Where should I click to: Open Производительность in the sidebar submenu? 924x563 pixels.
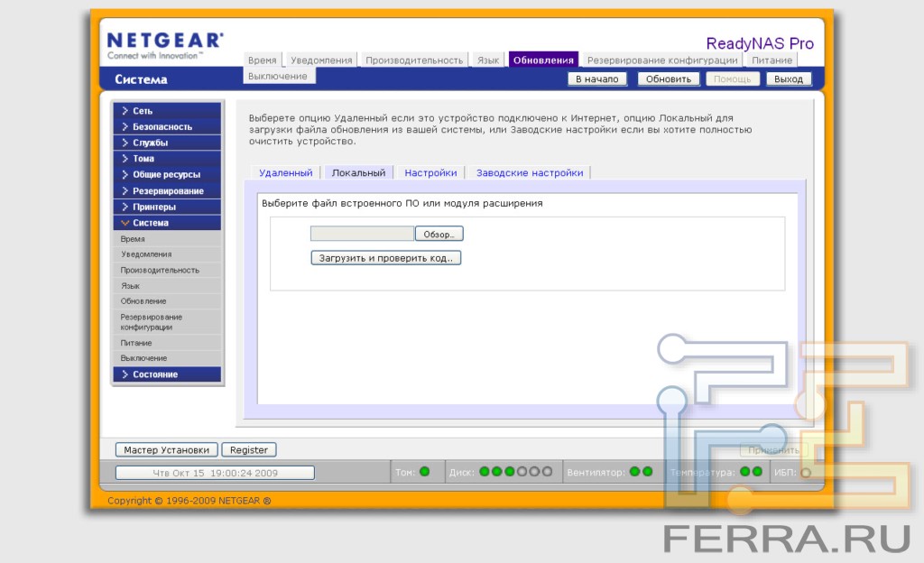point(167,271)
